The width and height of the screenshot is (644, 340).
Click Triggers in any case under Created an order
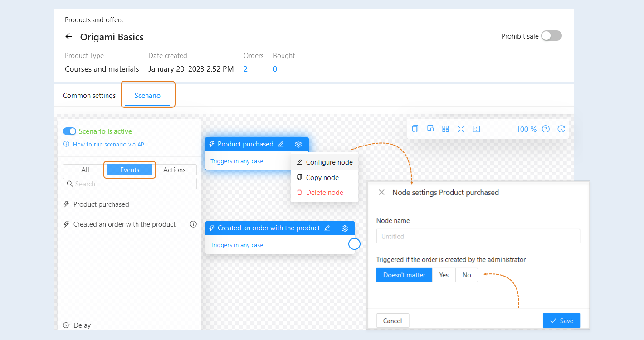(x=237, y=245)
